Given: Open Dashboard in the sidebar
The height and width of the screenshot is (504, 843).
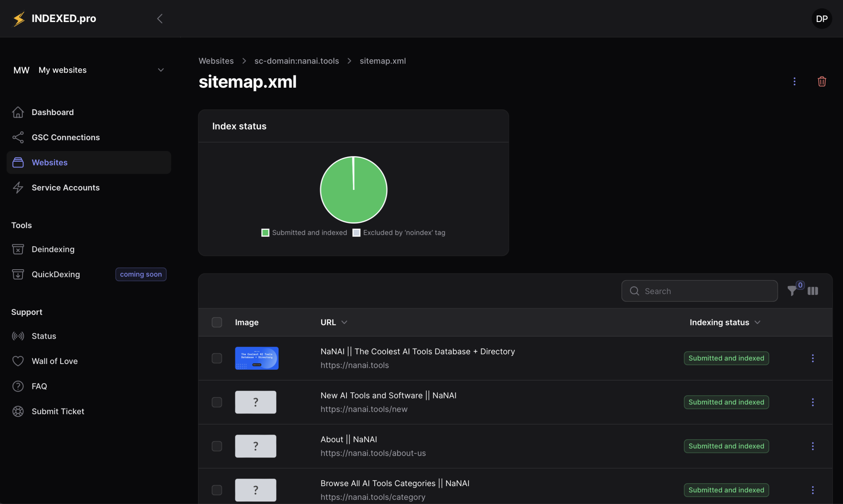Looking at the screenshot, I should pyautogui.click(x=89, y=112).
